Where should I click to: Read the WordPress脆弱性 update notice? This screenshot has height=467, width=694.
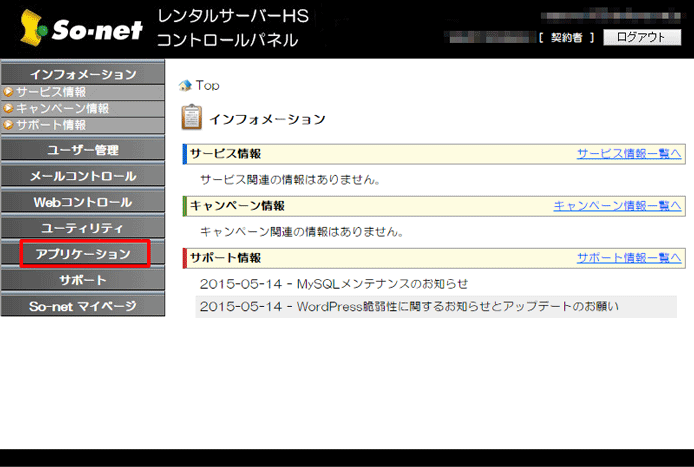click(x=409, y=306)
